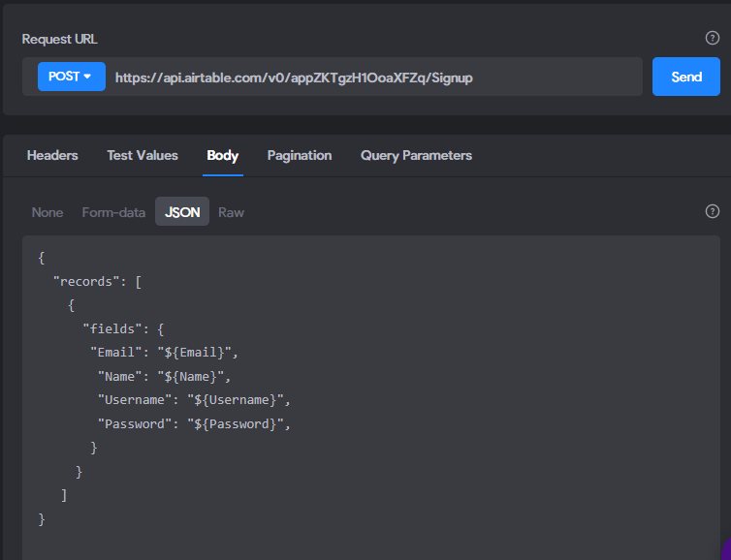
Task: Select None body type
Action: (48, 212)
